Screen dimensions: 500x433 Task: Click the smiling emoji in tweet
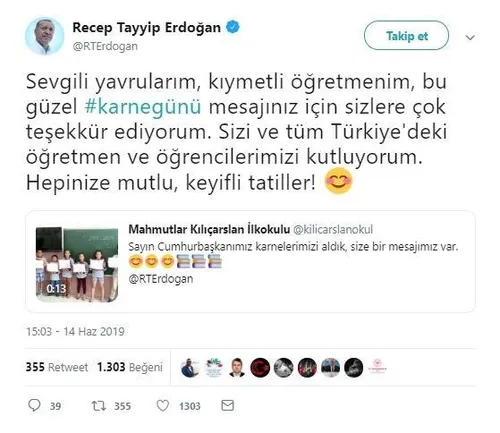(x=339, y=181)
